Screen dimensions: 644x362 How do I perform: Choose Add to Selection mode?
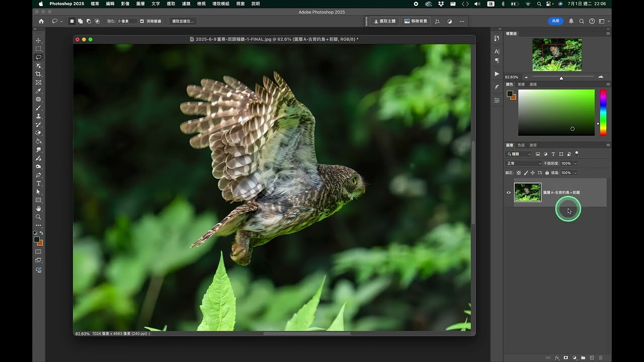(x=80, y=21)
